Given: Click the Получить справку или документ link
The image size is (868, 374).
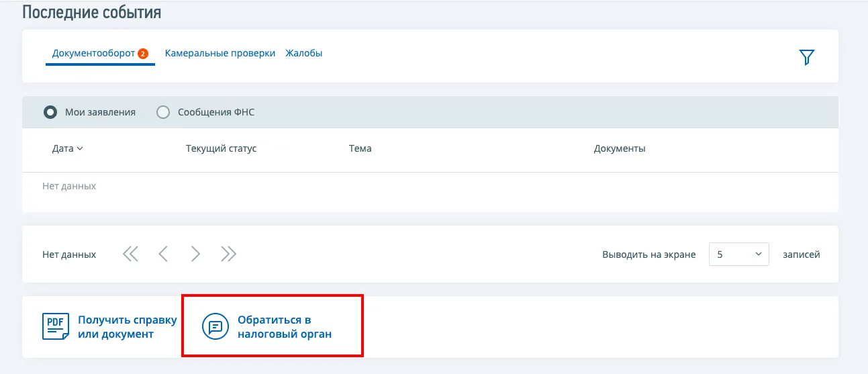Looking at the screenshot, I should point(127,327).
